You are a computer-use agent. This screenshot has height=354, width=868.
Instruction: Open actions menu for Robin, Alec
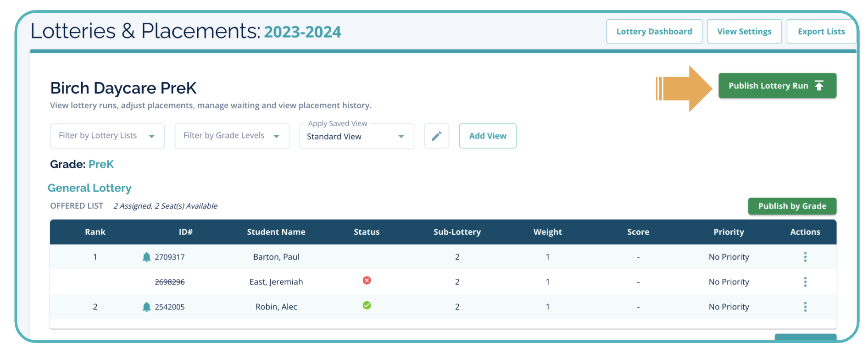point(805,307)
